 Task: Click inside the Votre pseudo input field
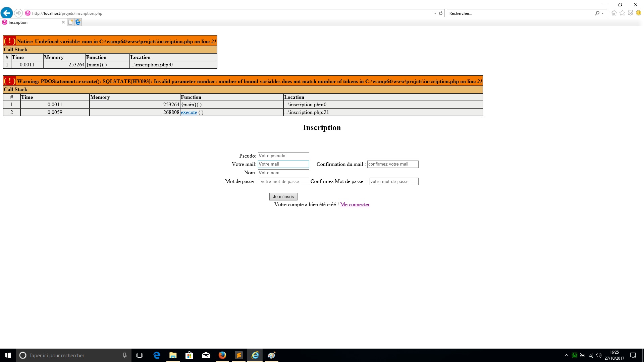coord(283,156)
